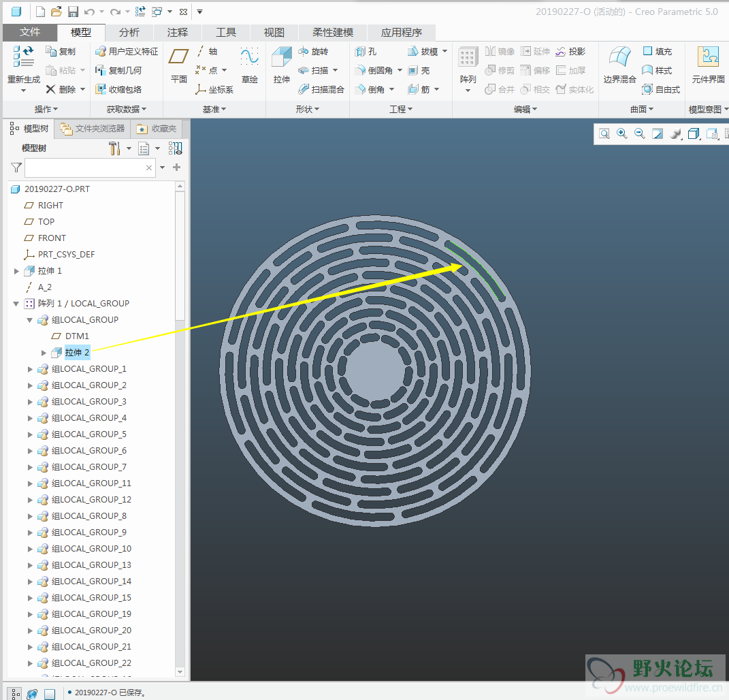Viewport: 729px width, 700px height.
Task: Create a Coordinate System (坐标系)
Action: (214, 89)
